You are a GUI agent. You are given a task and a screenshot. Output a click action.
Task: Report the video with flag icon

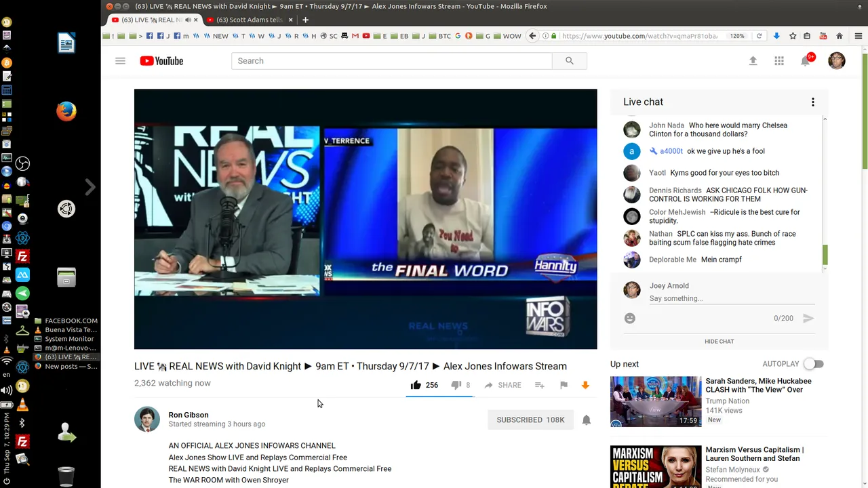coord(564,385)
